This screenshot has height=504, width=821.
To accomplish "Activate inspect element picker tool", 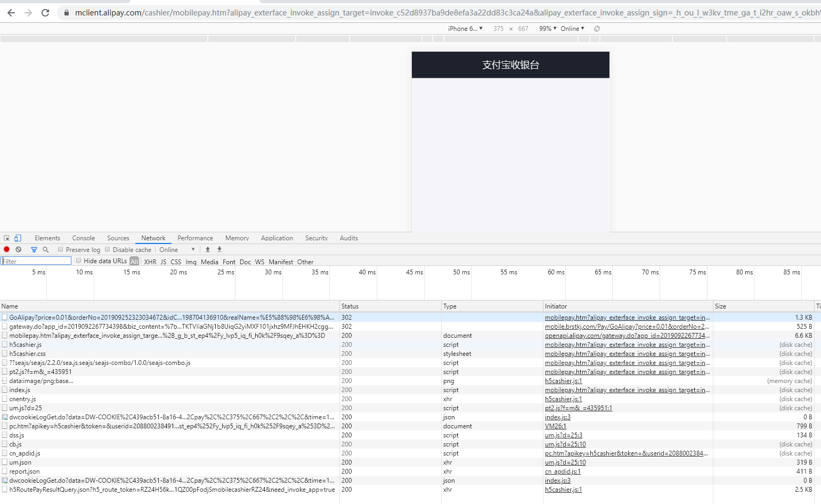I will tap(7, 238).
